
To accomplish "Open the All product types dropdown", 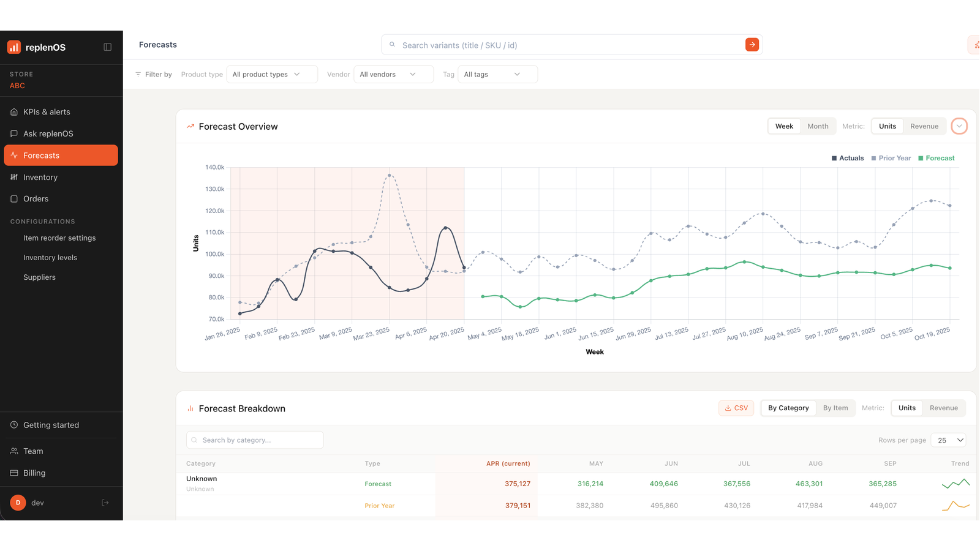I will pyautogui.click(x=272, y=74).
